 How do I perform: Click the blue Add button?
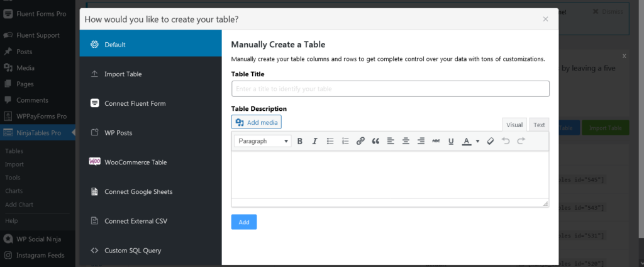tap(244, 222)
